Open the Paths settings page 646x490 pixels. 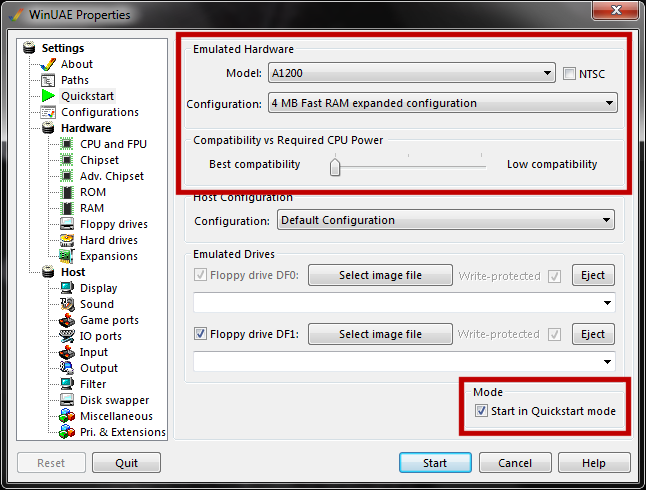pos(75,80)
